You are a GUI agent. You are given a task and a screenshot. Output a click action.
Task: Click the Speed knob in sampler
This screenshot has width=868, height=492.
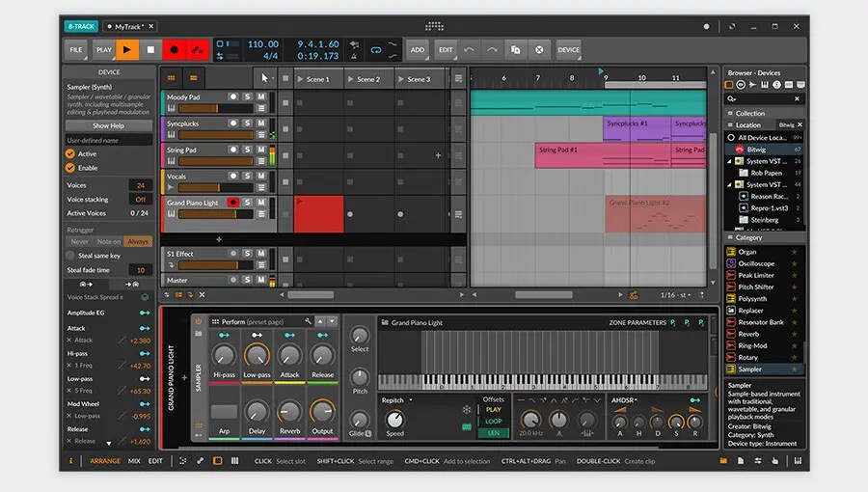pos(394,419)
